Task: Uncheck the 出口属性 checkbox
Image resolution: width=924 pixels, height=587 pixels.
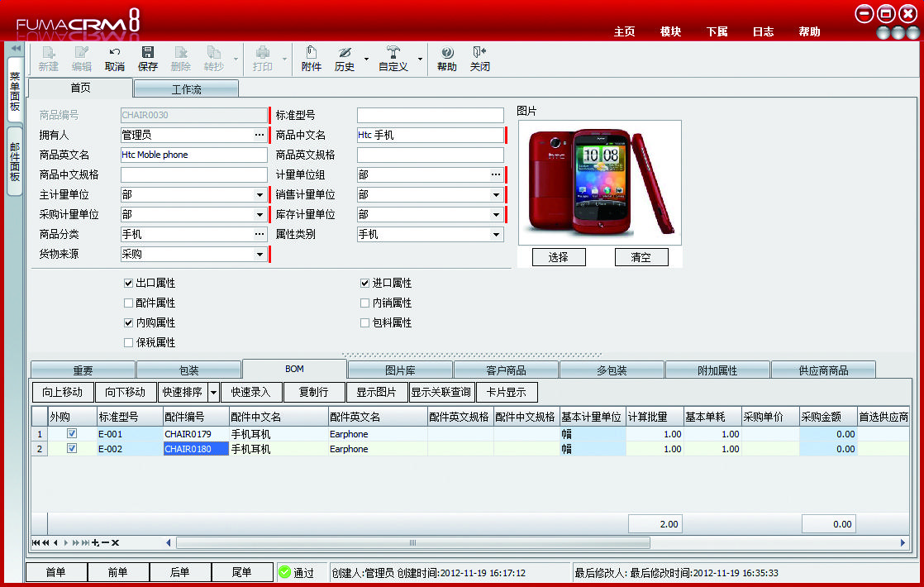Action: point(128,283)
